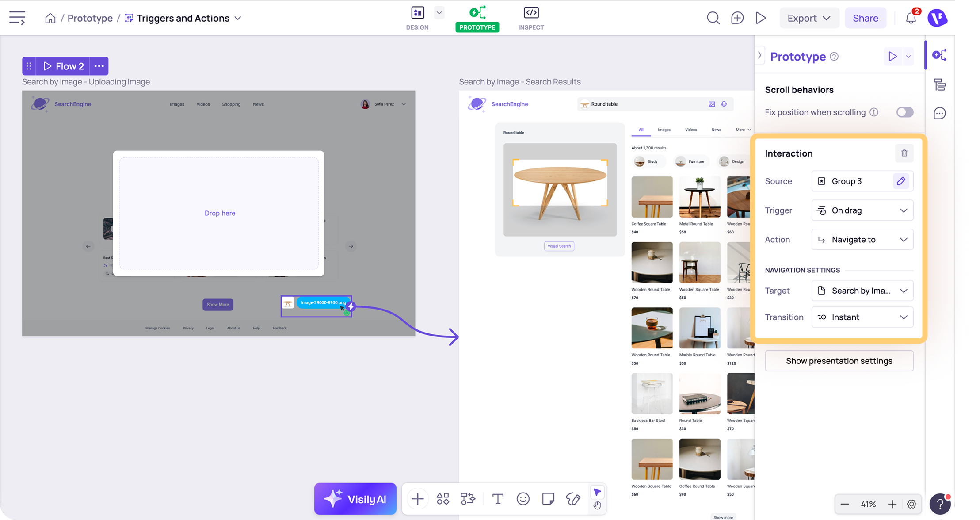
Task: Expand play options chevron in Prototype panel
Action: pyautogui.click(x=908, y=57)
